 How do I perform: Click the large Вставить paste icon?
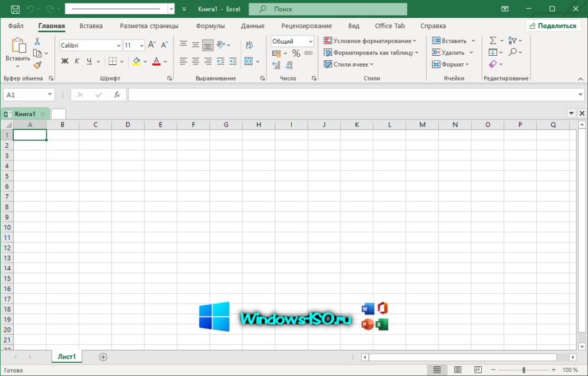[18, 45]
